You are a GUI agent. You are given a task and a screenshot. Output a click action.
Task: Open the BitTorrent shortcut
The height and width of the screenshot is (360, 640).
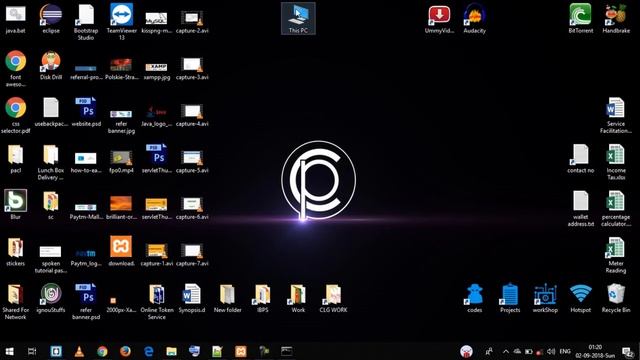coord(580,18)
